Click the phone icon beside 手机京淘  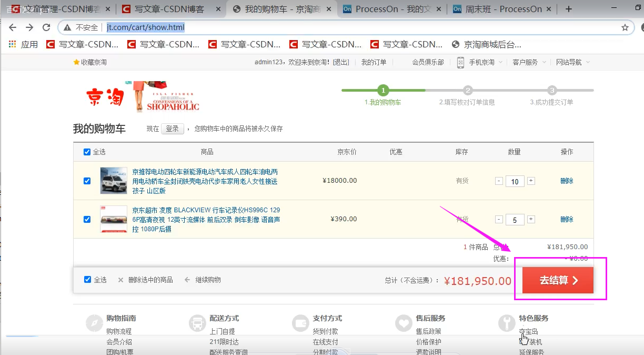(460, 62)
